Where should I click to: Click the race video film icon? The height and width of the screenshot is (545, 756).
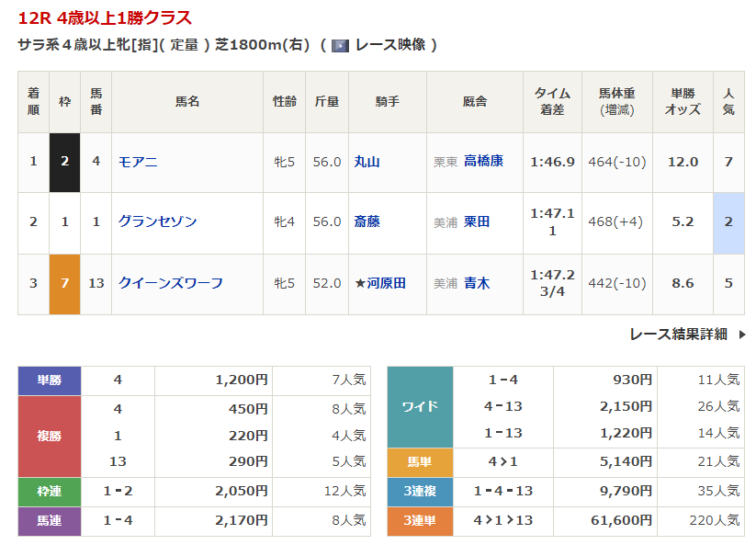click(x=340, y=45)
